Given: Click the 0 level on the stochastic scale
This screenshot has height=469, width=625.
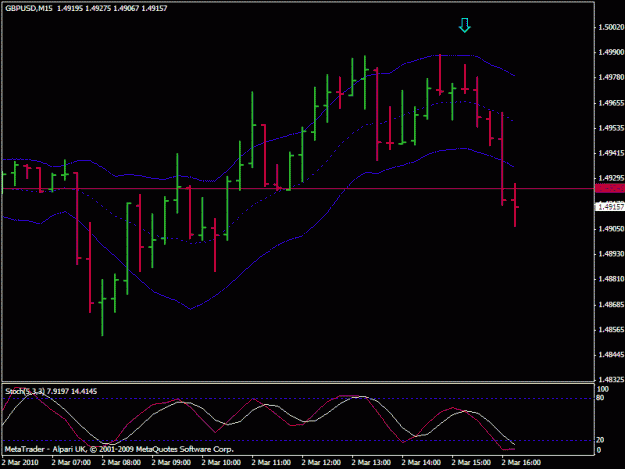Looking at the screenshot, I should coord(599,450).
